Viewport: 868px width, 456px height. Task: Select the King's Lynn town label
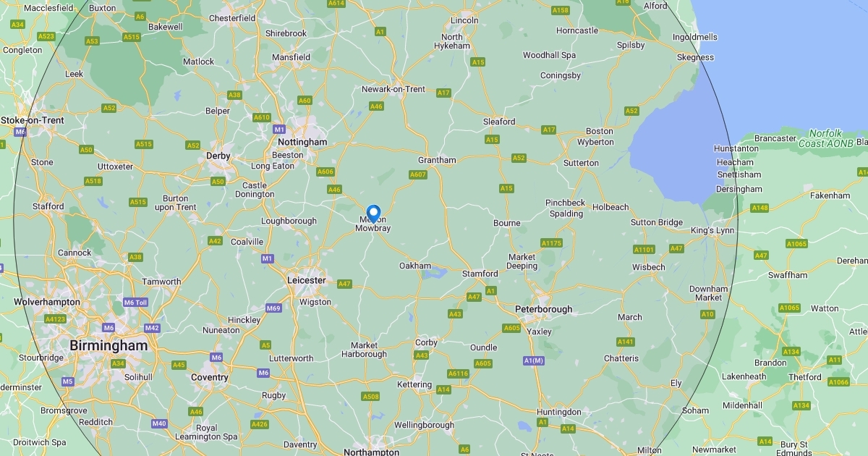[x=712, y=231]
